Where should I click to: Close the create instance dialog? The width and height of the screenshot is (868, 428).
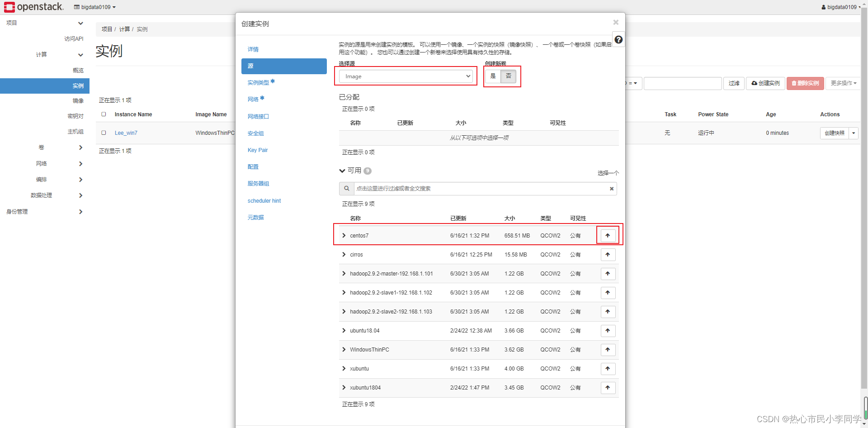point(616,22)
